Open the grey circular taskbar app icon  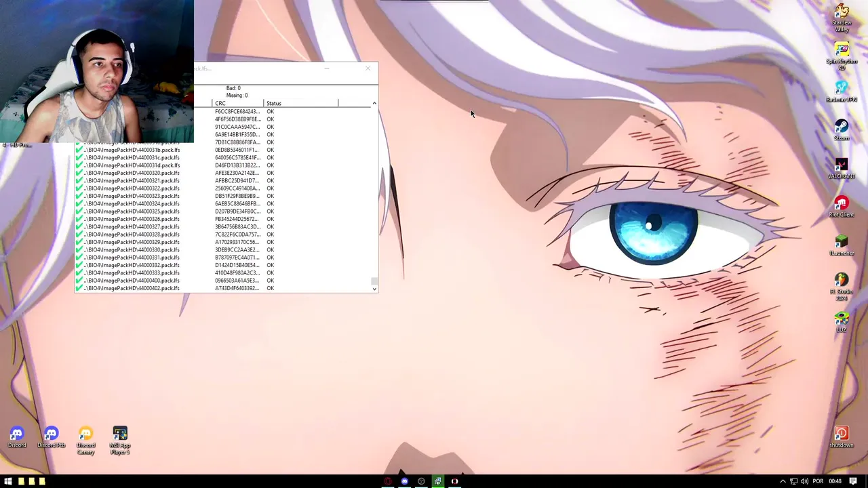coord(421,481)
